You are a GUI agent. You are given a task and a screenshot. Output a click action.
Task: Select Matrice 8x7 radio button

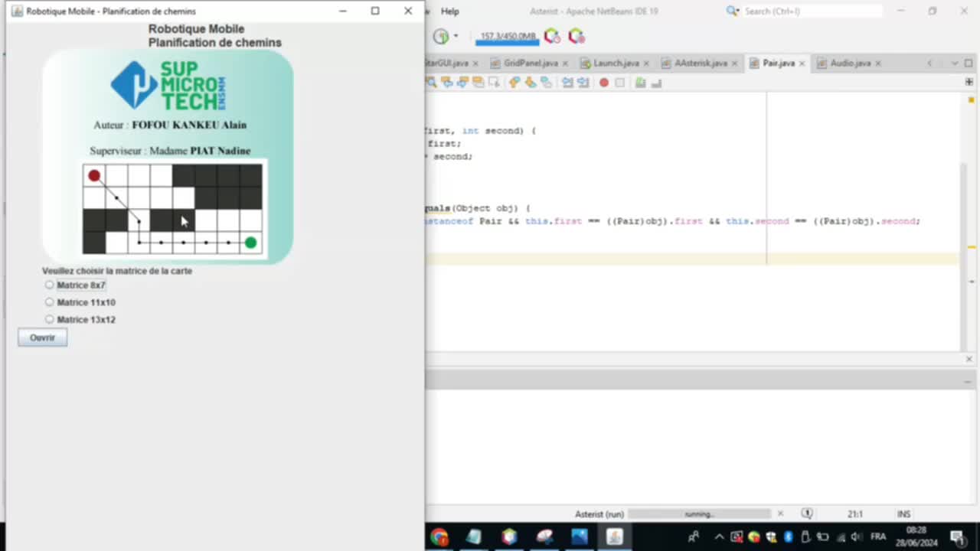[x=50, y=285]
